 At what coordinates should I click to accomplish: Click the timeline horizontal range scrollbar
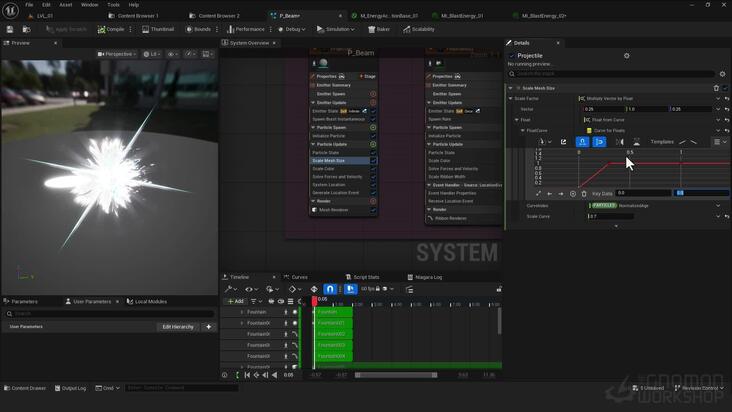(396, 375)
